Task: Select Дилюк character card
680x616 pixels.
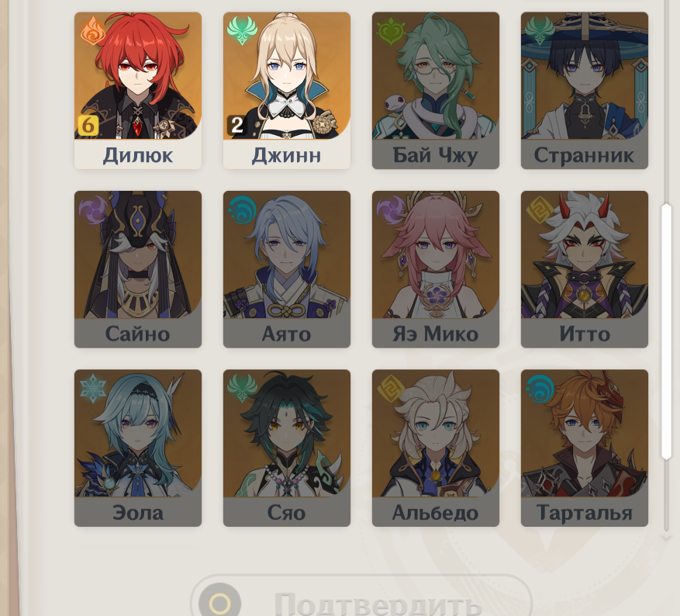Action: pyautogui.click(x=138, y=90)
